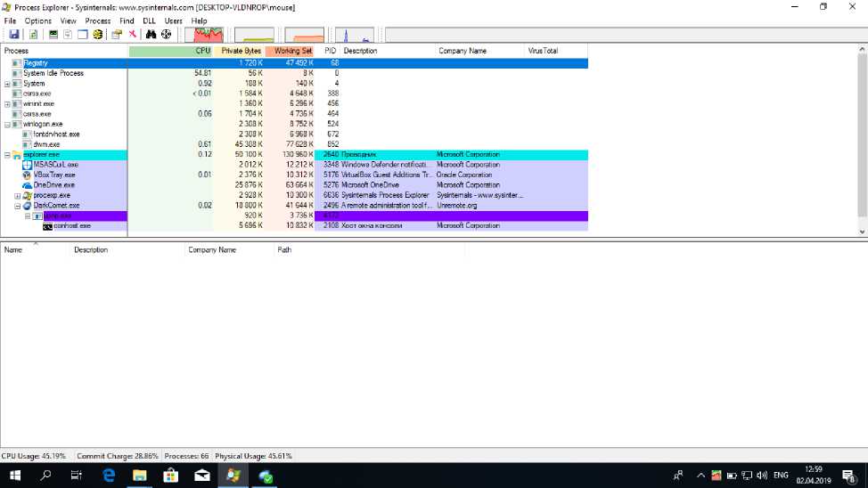Open the Help menu
The width and height of the screenshot is (868, 488).
(x=199, y=20)
